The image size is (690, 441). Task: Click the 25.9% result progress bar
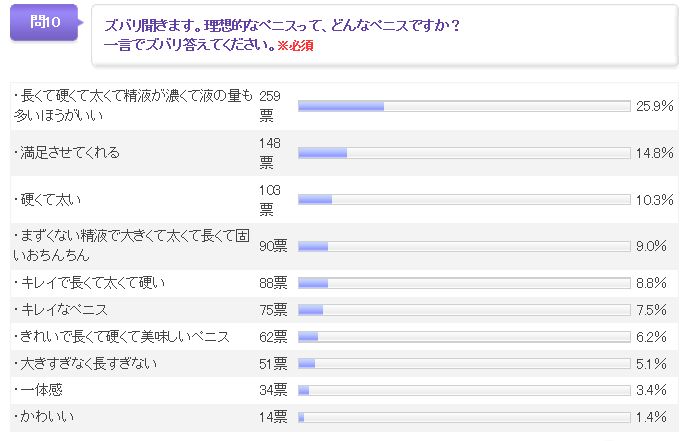(x=464, y=105)
